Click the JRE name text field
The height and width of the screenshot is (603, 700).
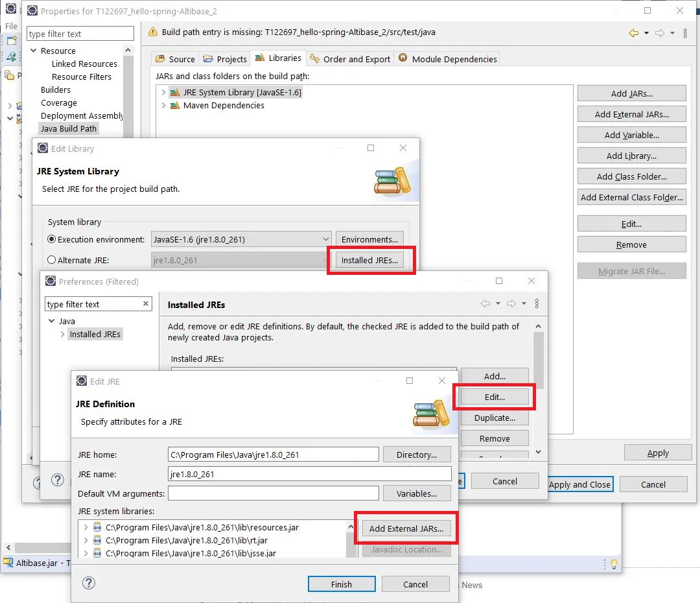coord(310,474)
